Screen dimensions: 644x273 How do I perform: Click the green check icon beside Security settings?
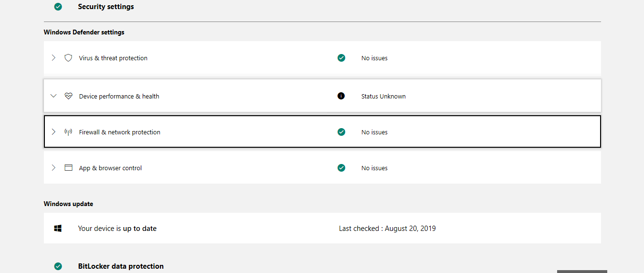[x=58, y=7]
